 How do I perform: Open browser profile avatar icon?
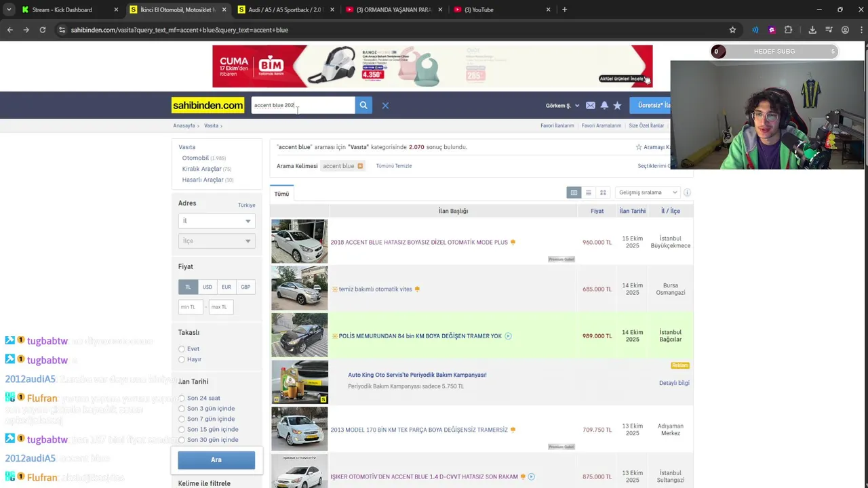click(845, 30)
